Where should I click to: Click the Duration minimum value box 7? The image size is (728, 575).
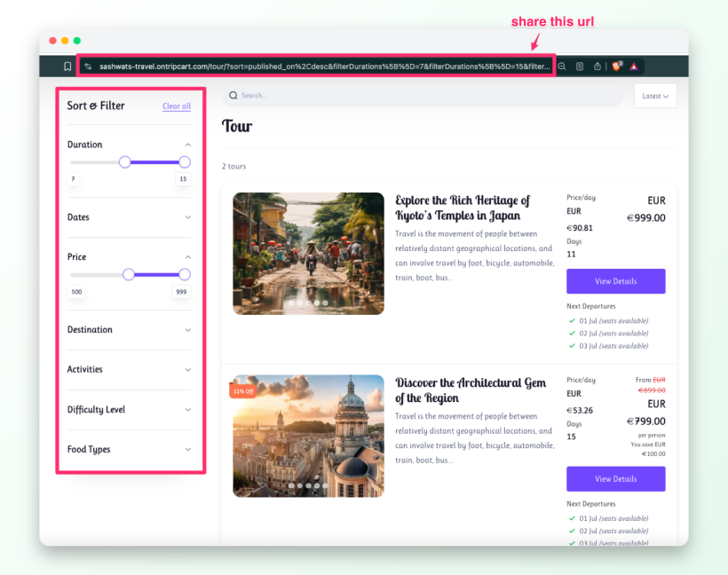click(x=73, y=178)
